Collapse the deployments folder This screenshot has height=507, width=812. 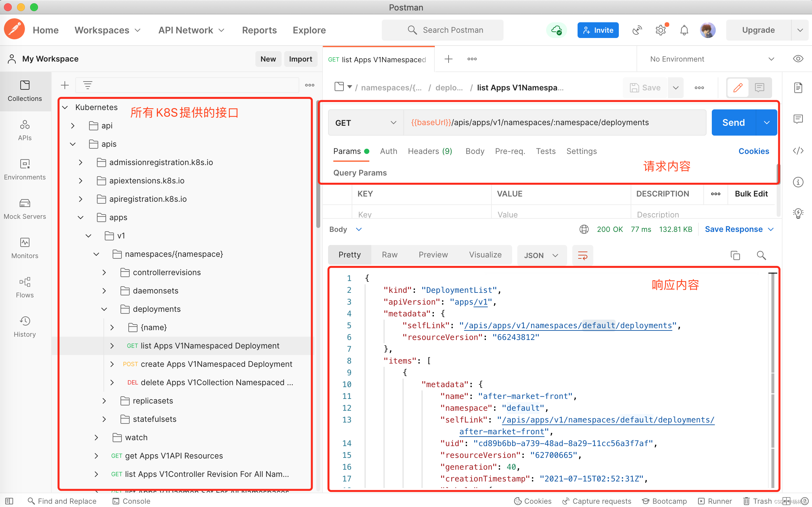tap(104, 309)
